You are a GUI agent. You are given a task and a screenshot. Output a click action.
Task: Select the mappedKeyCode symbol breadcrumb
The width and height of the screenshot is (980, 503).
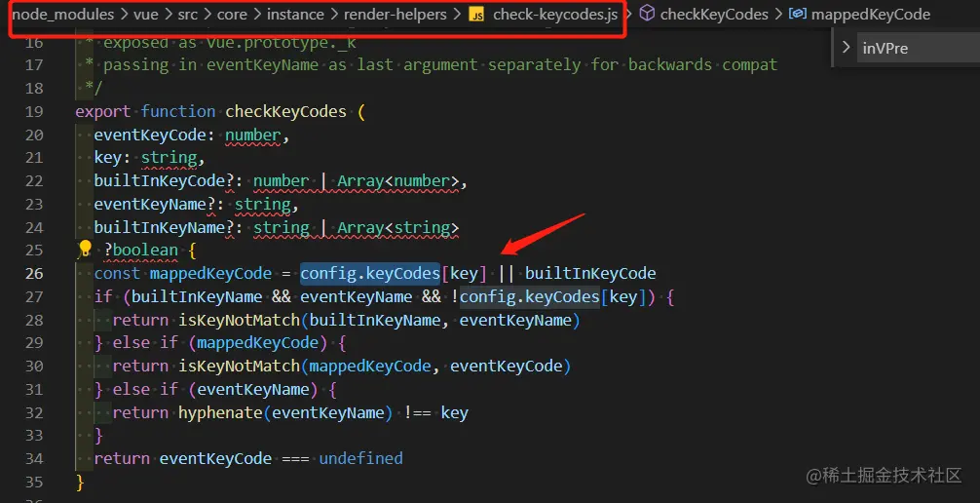click(871, 15)
